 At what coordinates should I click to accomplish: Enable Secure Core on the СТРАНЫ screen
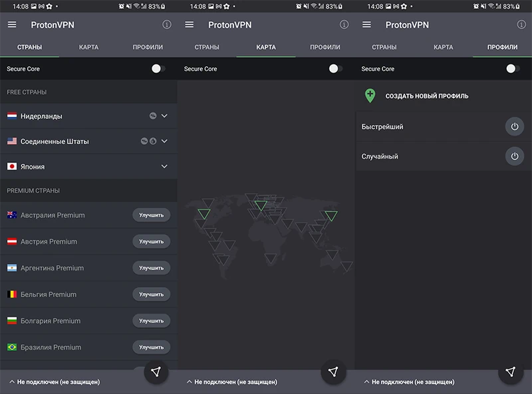tap(156, 68)
